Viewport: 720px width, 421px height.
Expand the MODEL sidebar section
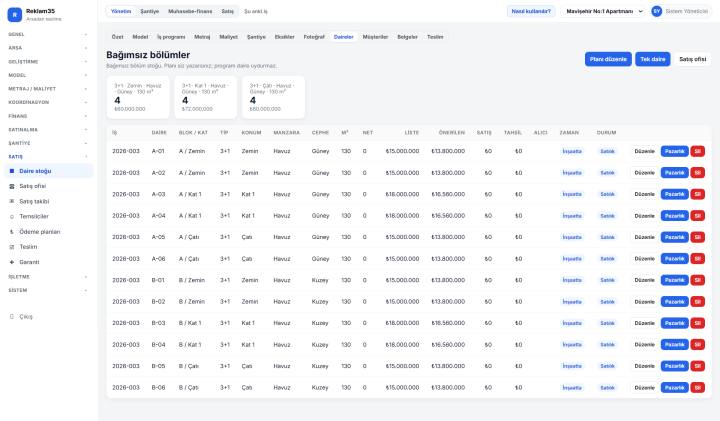pyautogui.click(x=48, y=75)
